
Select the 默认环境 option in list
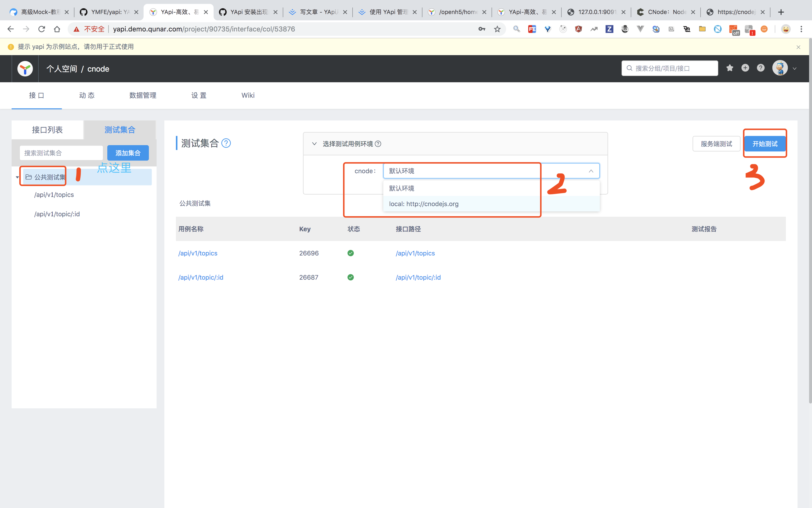click(x=491, y=188)
